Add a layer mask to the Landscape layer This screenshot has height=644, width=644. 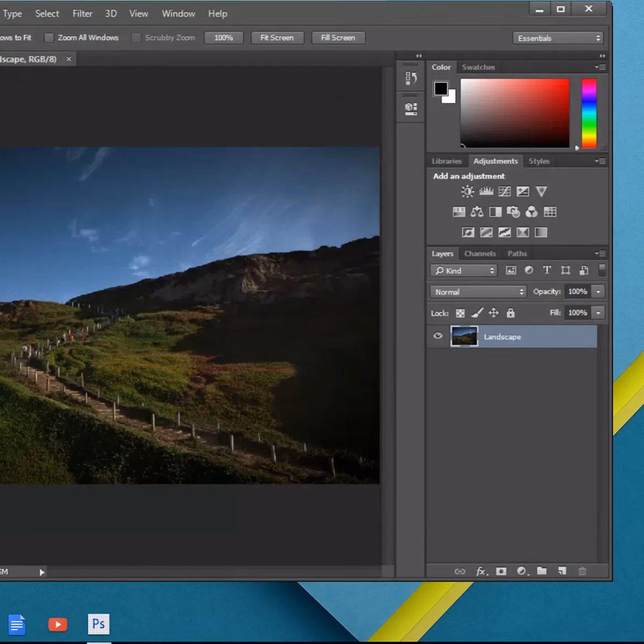coord(501,571)
